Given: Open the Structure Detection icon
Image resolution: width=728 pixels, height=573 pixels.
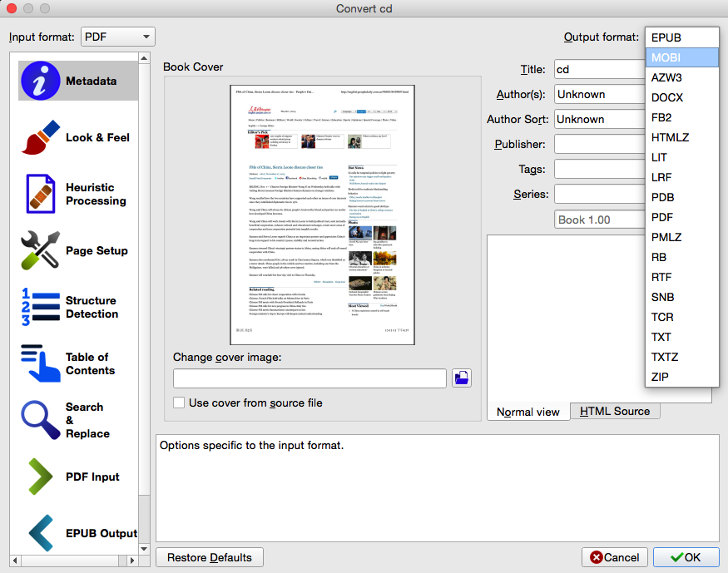Looking at the screenshot, I should 39,307.
